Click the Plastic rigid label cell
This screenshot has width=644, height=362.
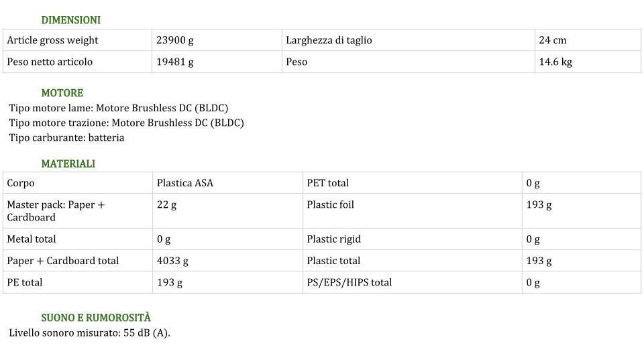coord(413,239)
